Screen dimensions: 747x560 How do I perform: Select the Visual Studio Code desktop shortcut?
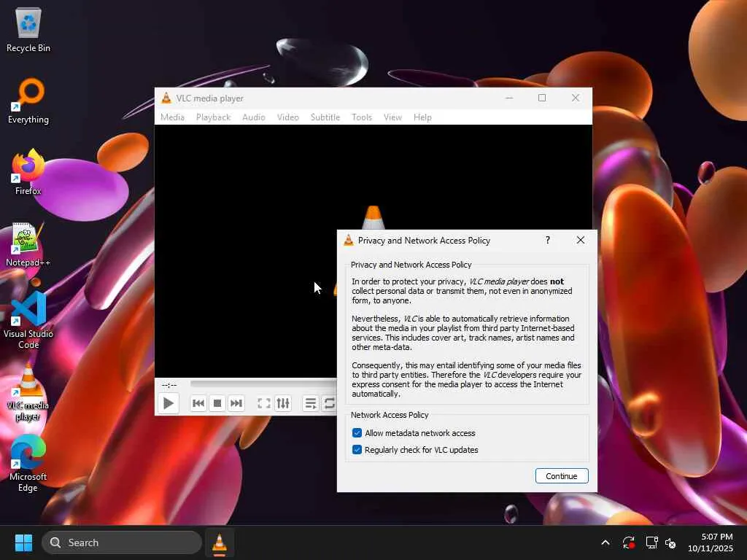point(28,321)
